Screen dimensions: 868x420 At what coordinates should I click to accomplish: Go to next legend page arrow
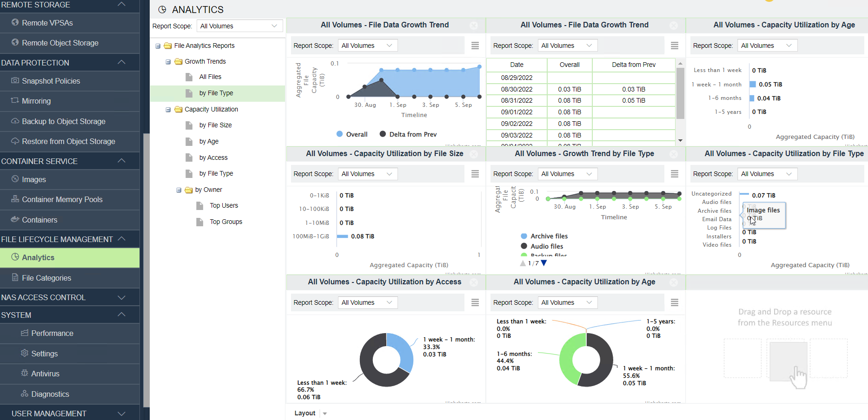(544, 263)
